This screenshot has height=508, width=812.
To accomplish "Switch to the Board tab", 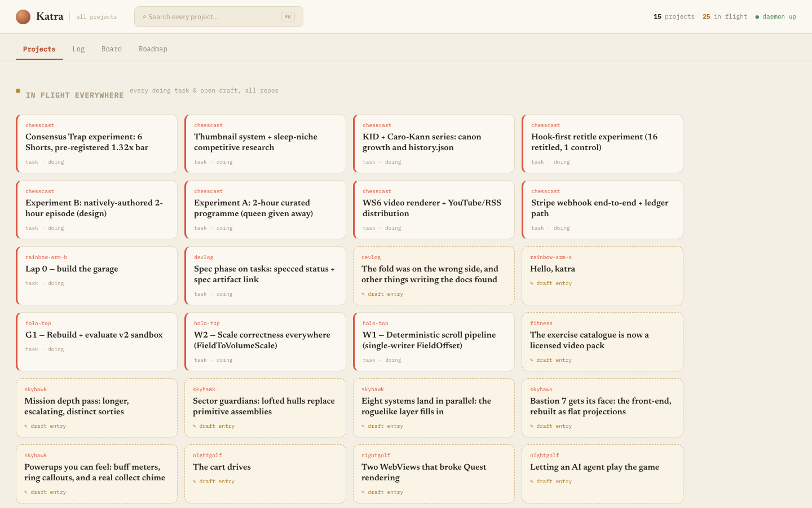I will tap(112, 49).
